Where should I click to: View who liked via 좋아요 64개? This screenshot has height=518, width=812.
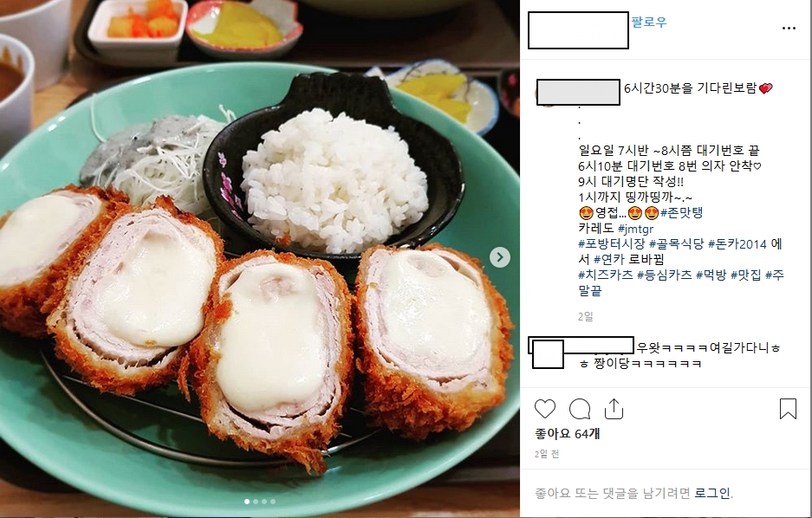(567, 434)
